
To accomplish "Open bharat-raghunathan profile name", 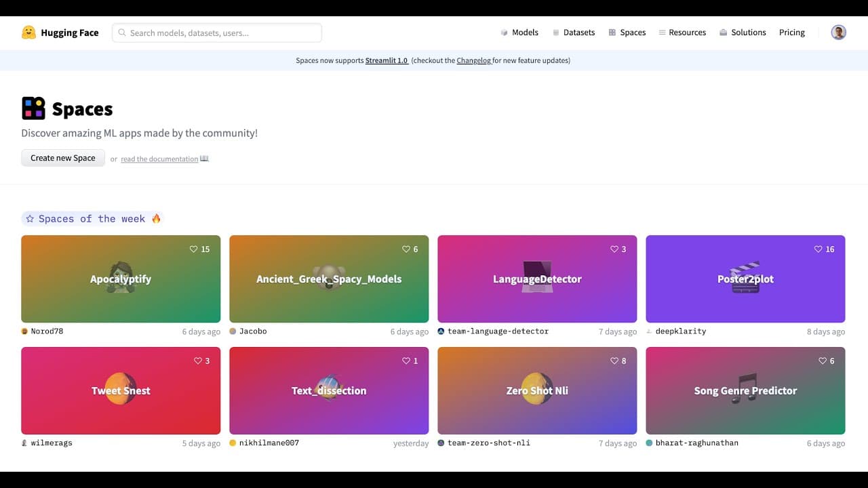I will tap(697, 443).
